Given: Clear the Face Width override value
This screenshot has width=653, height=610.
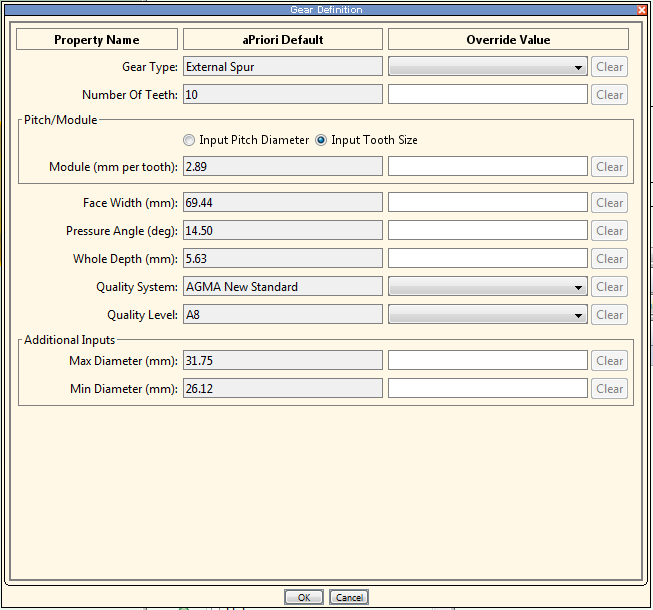Looking at the screenshot, I should tap(609, 203).
